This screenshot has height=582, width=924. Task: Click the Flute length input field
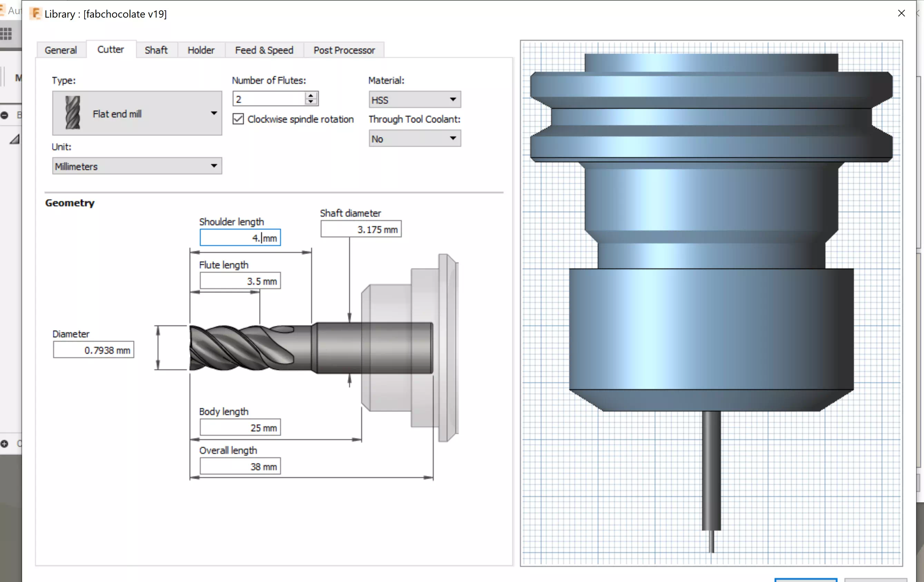pos(240,281)
